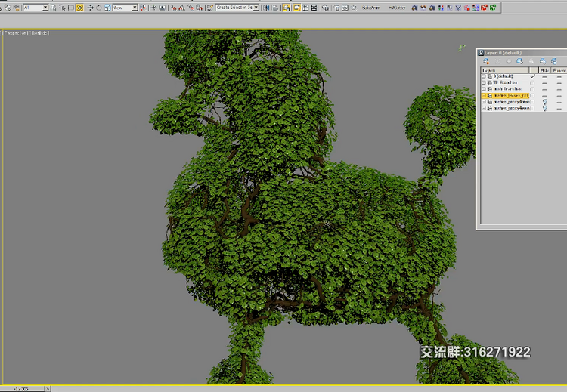
Task: Click the time slider frame indicator
Action: 22,389
